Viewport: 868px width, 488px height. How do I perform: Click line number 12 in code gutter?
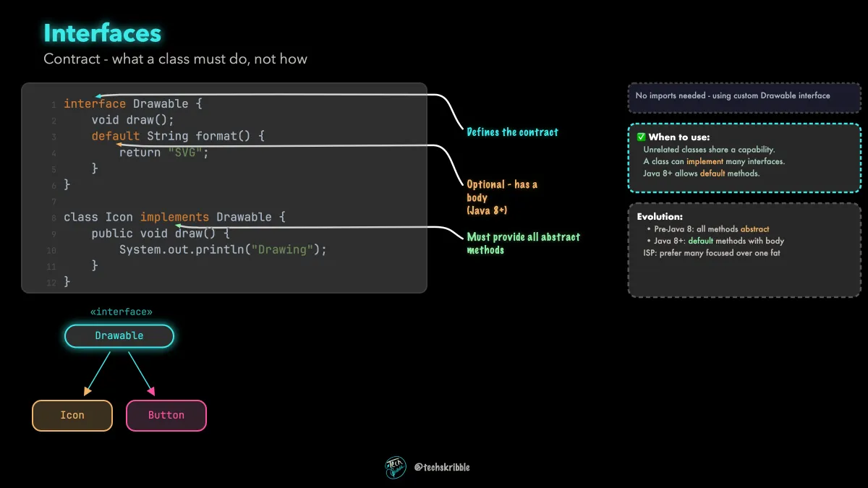pos(51,283)
